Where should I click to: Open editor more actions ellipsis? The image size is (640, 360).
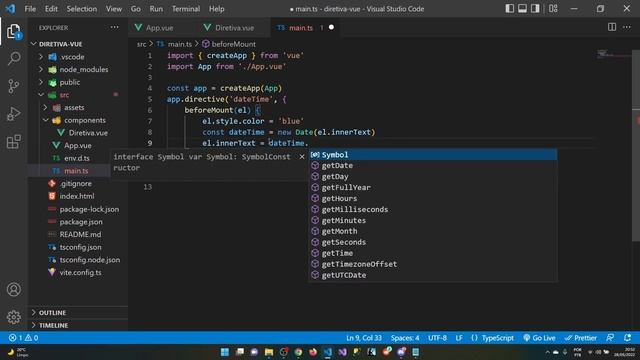point(627,27)
